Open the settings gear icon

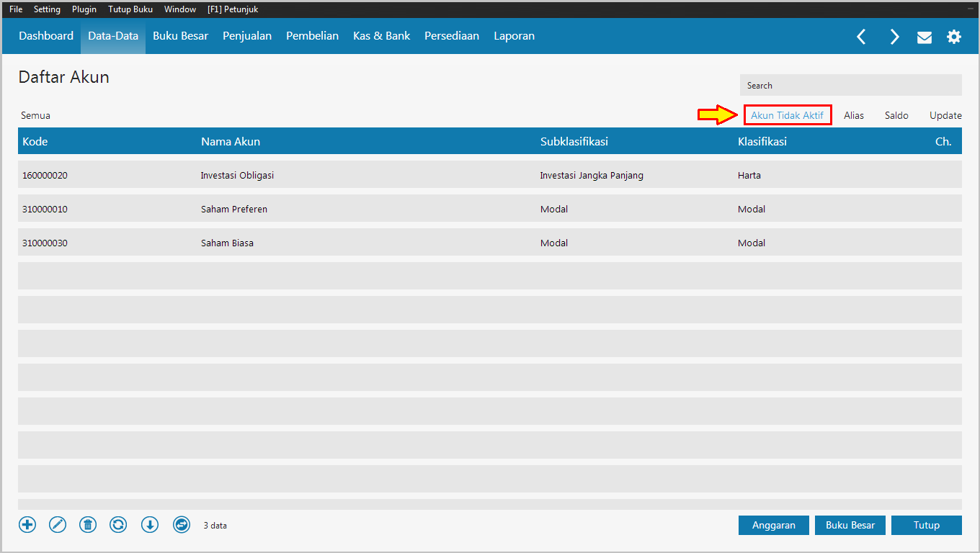coord(954,37)
